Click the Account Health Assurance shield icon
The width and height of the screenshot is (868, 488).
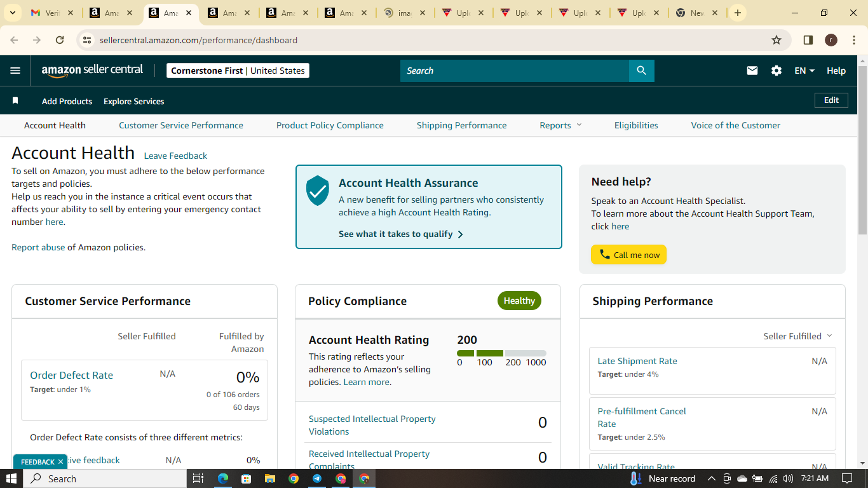318,191
